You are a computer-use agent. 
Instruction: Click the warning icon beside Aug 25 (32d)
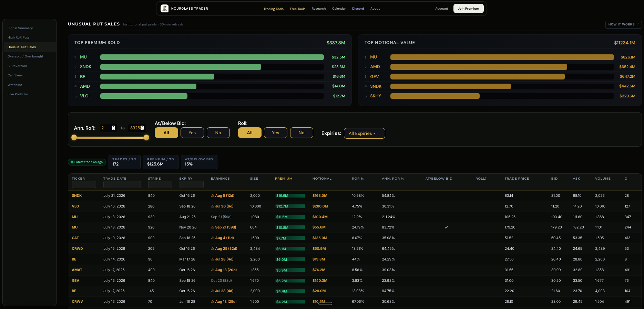pos(213,249)
